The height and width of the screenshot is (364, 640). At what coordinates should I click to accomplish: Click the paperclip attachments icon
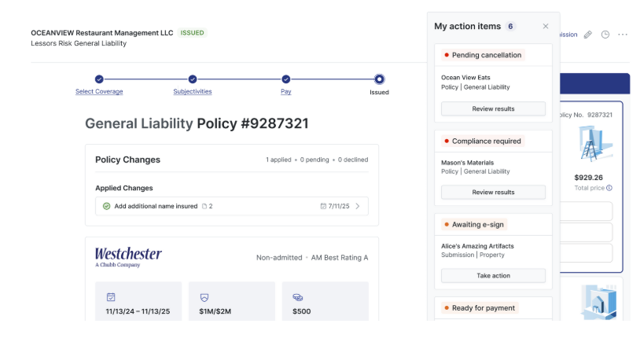click(x=587, y=35)
